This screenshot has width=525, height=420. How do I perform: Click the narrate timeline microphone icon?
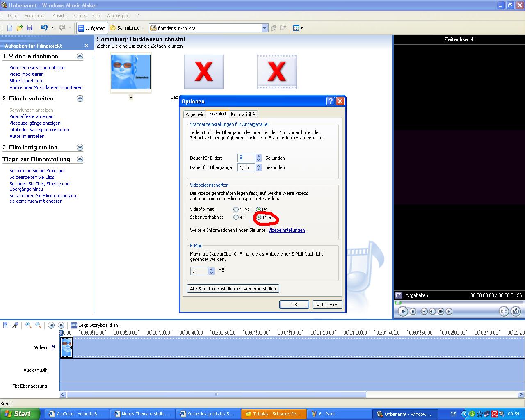coord(15,325)
